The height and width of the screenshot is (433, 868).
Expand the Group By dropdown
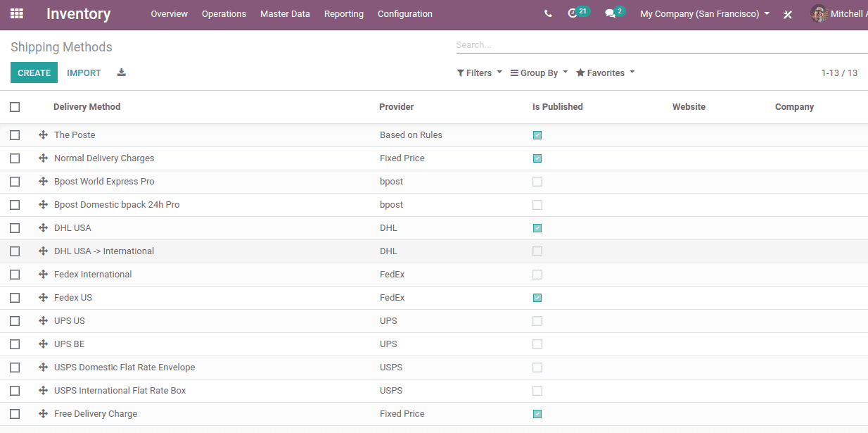539,73
